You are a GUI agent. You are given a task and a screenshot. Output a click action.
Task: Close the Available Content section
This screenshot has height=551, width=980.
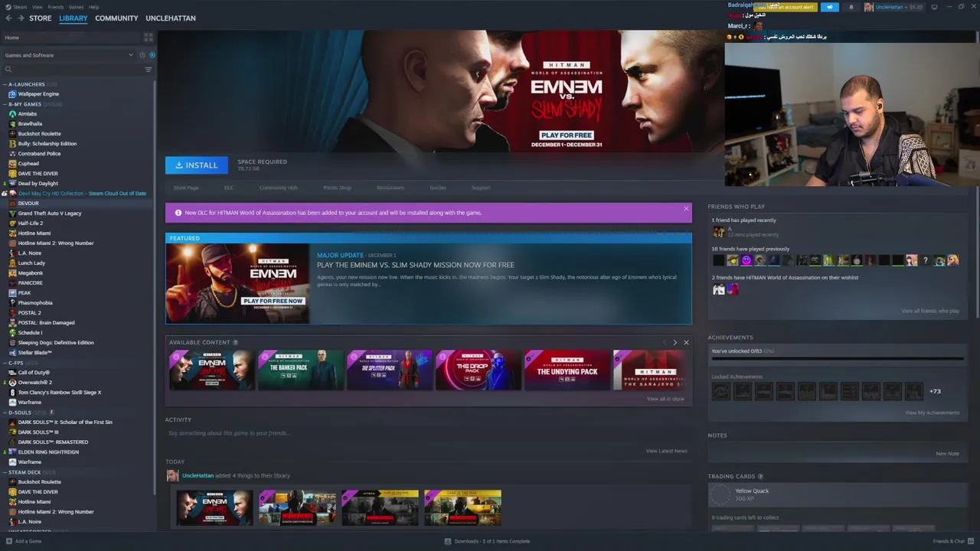click(x=686, y=343)
